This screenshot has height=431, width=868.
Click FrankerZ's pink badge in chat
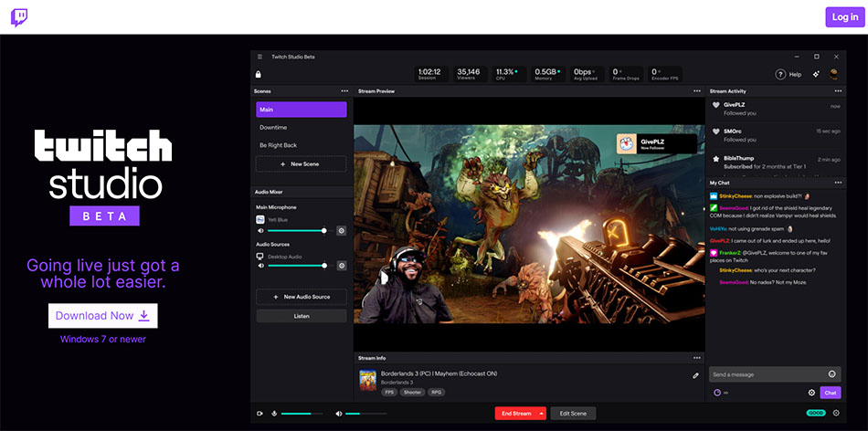(x=714, y=253)
